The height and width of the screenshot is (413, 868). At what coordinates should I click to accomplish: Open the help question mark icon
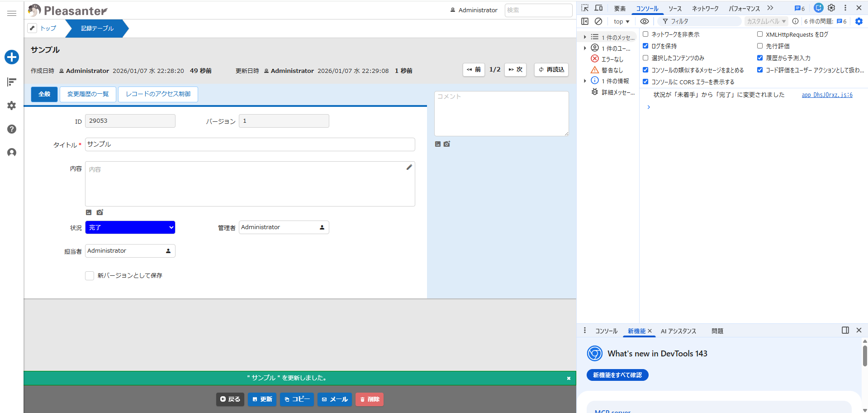coord(12,129)
